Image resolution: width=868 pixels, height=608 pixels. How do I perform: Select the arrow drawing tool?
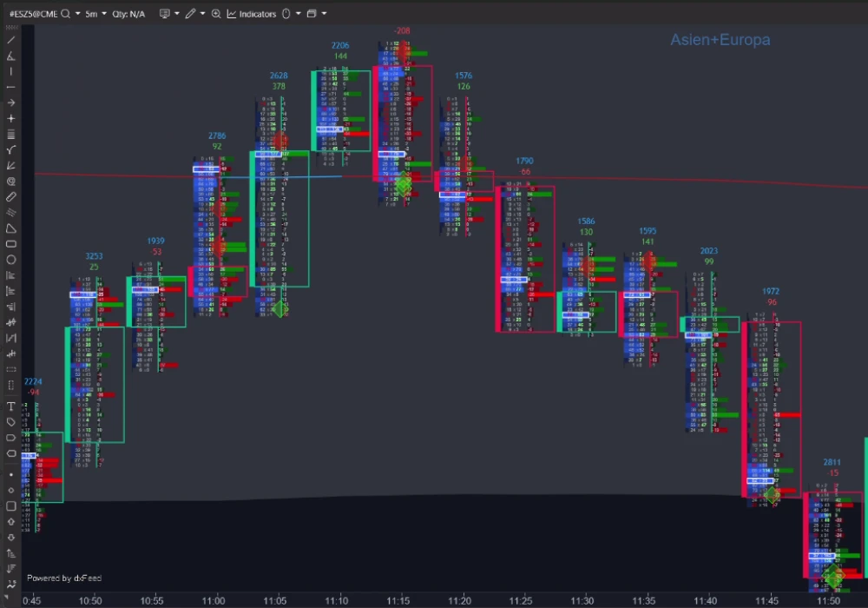click(x=10, y=102)
